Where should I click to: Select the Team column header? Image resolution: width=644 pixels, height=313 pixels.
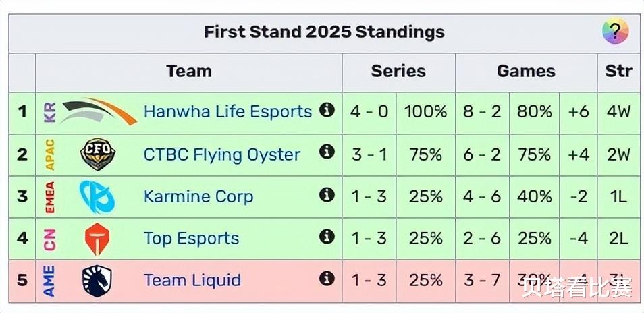pos(189,72)
